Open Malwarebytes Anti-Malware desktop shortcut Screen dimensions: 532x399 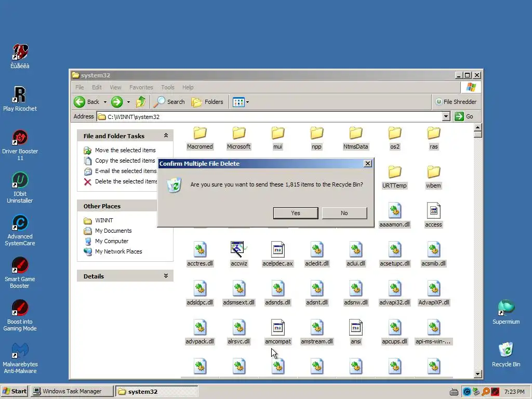point(20,358)
